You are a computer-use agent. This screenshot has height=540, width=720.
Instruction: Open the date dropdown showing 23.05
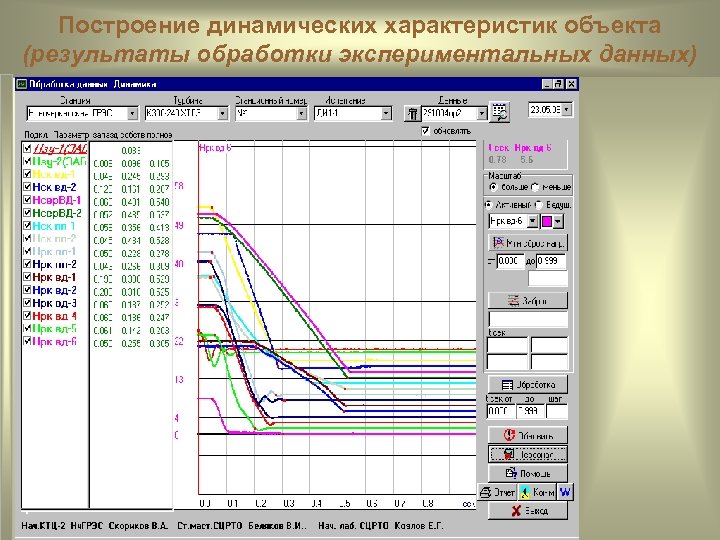click(567, 110)
